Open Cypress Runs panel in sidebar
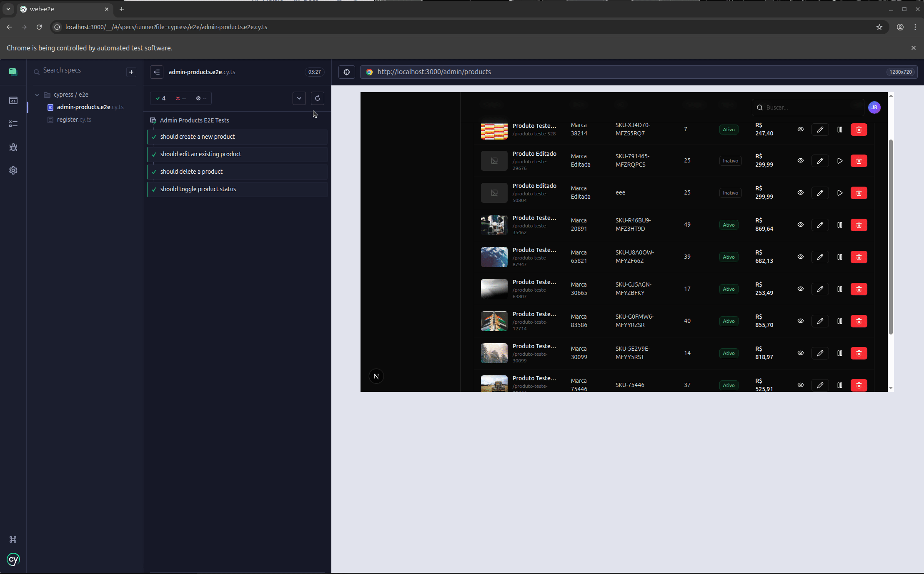 point(13,124)
